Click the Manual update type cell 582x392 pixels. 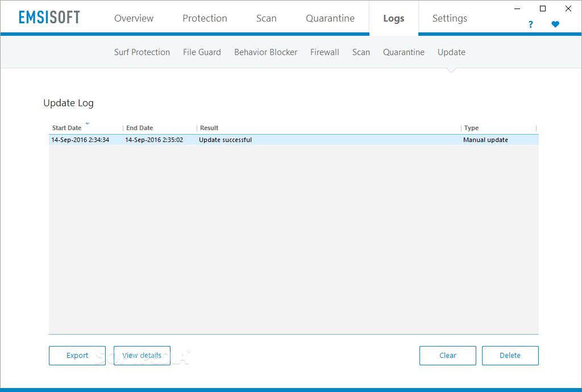[x=485, y=140]
